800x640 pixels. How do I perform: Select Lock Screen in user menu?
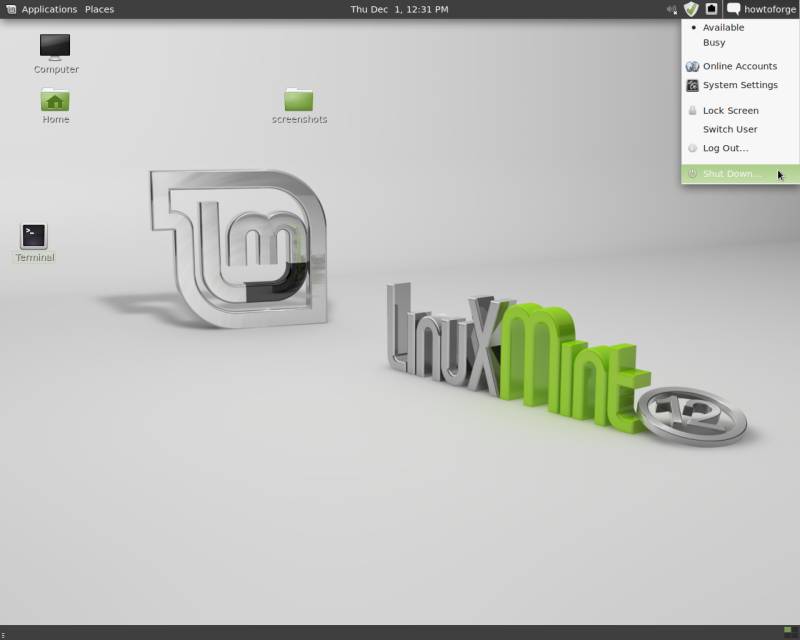pyautogui.click(x=740, y=110)
